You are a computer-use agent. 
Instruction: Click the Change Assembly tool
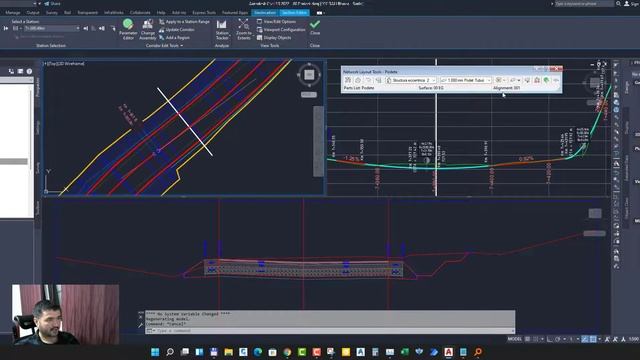point(147,29)
